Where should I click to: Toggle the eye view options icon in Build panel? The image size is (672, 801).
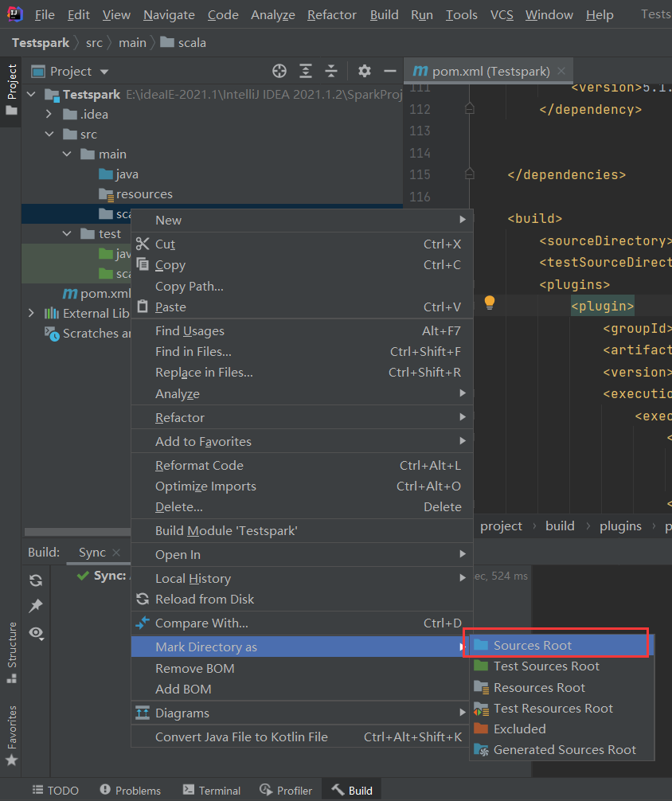click(x=37, y=633)
